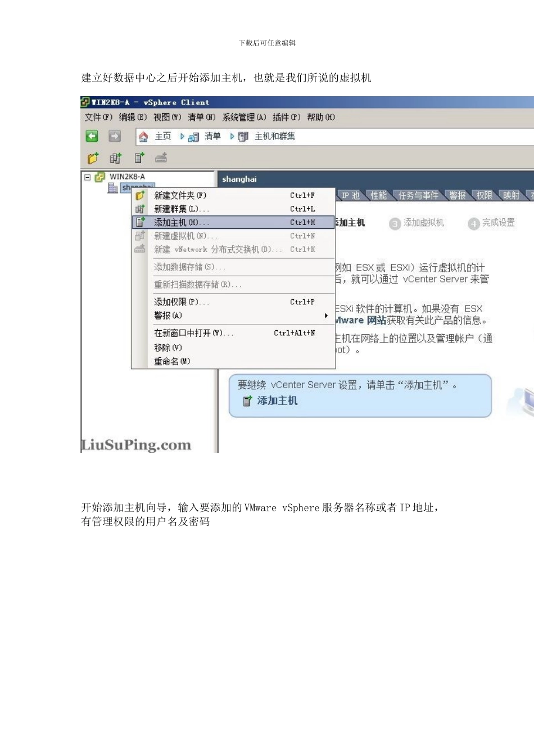Image resolution: width=534 pixels, height=756 pixels.
Task: Click the 主页 breadcrumb link
Action: (163, 137)
